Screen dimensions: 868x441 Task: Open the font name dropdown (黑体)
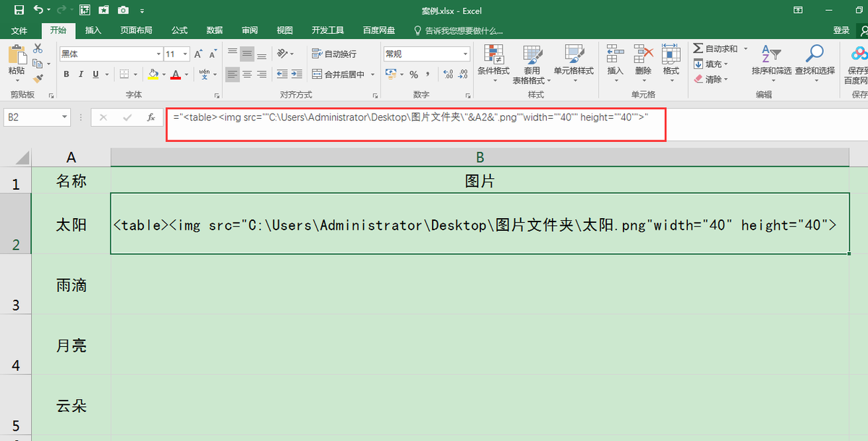(x=158, y=54)
